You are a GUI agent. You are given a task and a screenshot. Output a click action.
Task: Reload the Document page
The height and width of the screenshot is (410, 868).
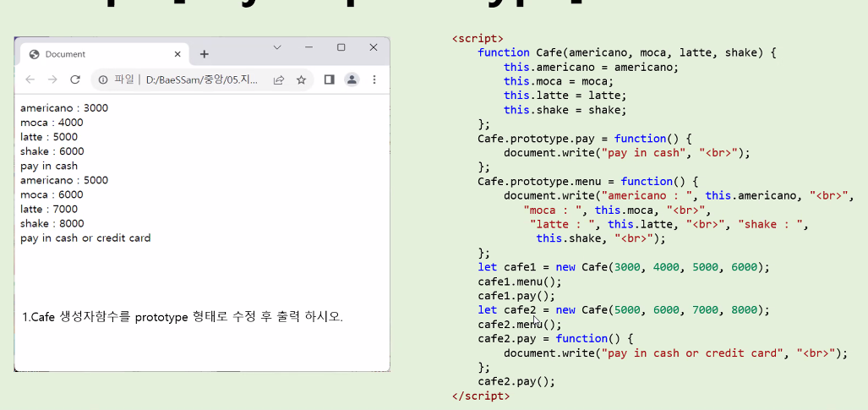click(75, 79)
